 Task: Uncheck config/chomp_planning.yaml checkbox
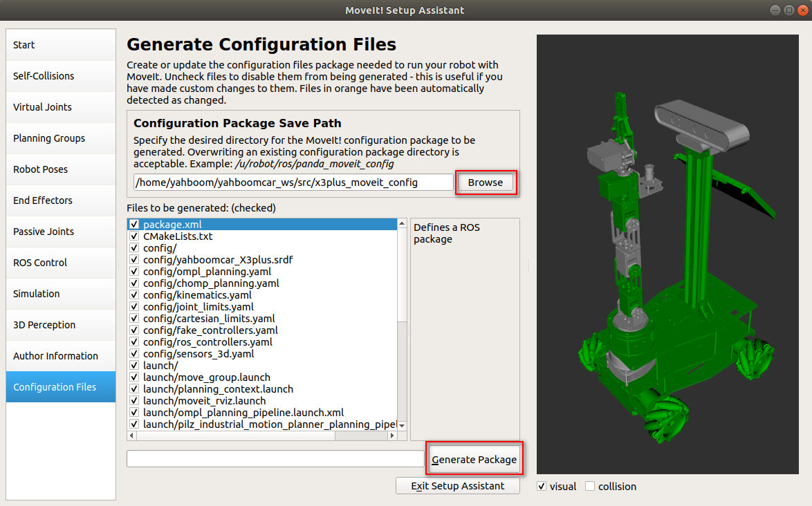coord(134,283)
